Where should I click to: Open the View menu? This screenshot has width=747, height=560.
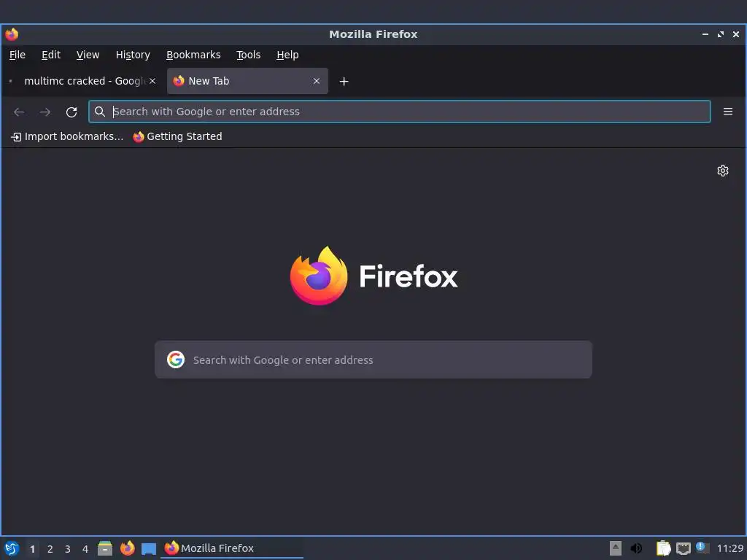point(88,55)
